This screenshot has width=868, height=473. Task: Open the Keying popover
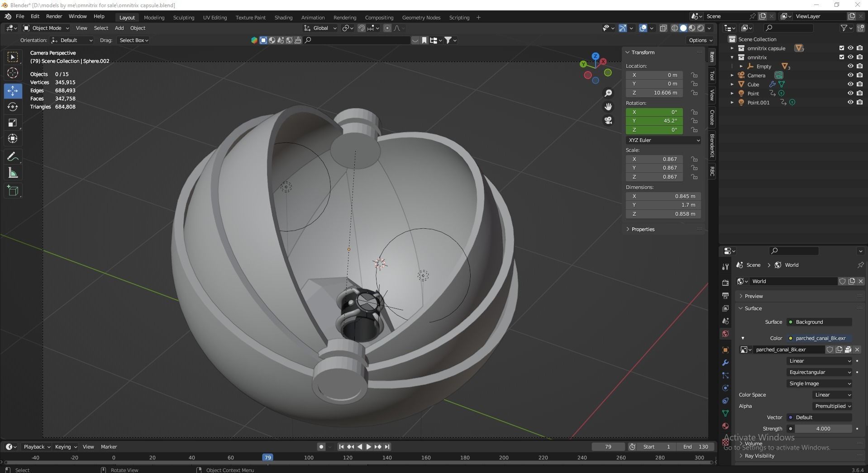(66, 447)
